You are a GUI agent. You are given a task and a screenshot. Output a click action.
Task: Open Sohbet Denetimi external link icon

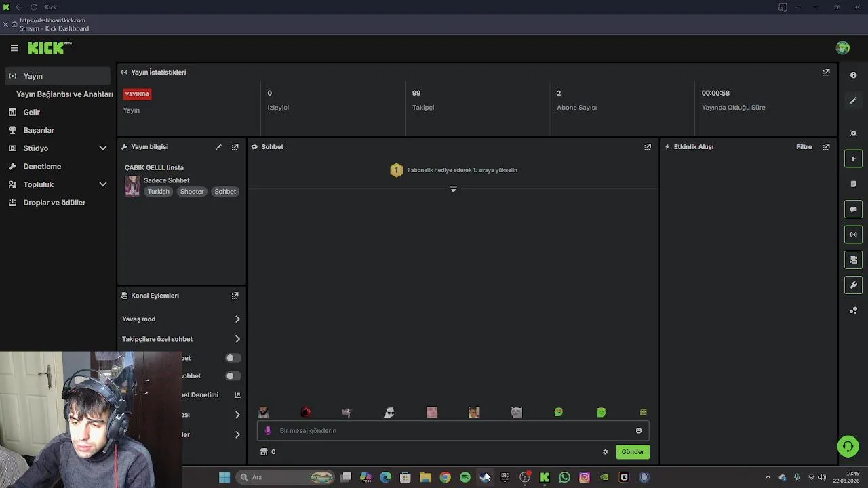pos(237,395)
